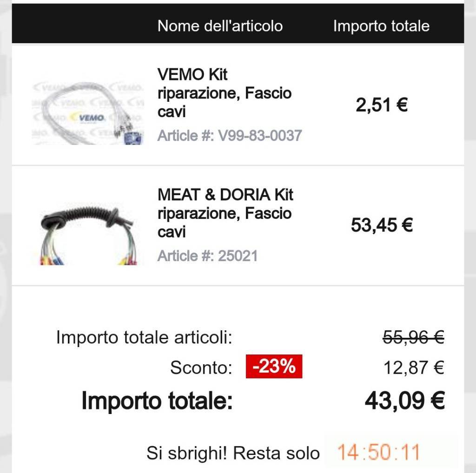Select the 'Importo totale' column header
This screenshot has height=473, width=476.
coord(381,26)
